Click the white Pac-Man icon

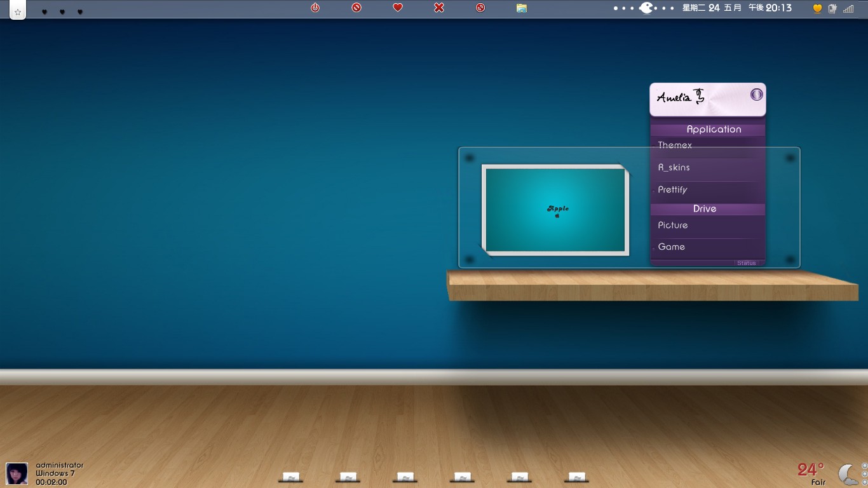[646, 8]
